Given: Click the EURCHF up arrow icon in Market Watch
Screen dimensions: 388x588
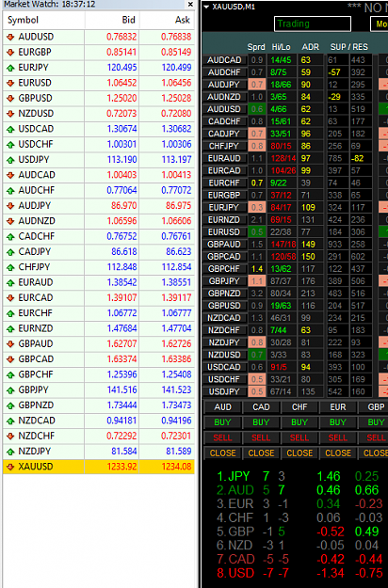Looking at the screenshot, I should pos(10,313).
